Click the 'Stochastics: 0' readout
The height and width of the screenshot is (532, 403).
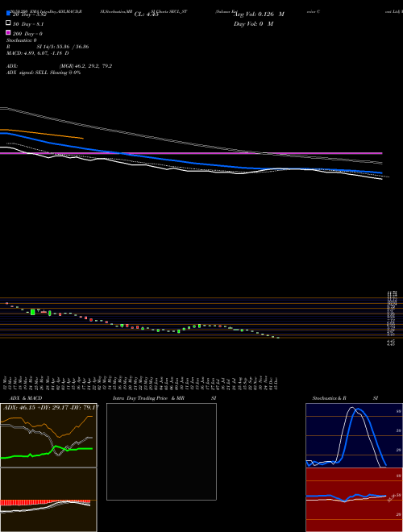tap(22, 40)
